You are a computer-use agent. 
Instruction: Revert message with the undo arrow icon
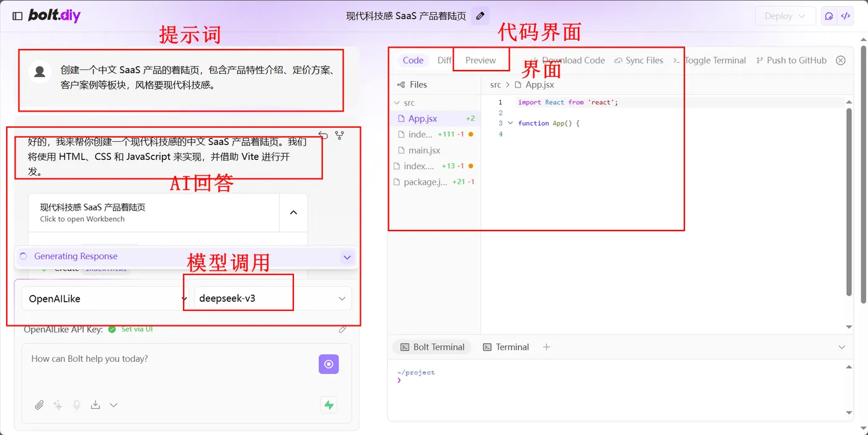coord(323,135)
